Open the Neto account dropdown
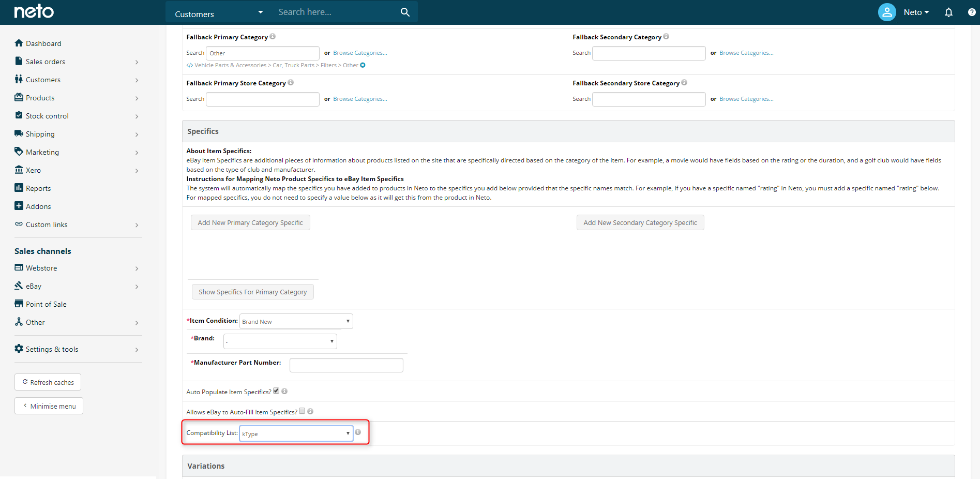Viewport: 980px width, 479px height. [916, 12]
